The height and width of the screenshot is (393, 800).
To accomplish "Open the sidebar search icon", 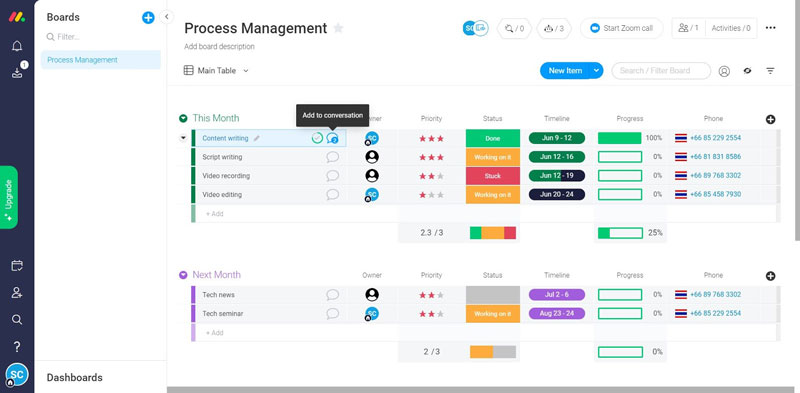I will pos(17,320).
